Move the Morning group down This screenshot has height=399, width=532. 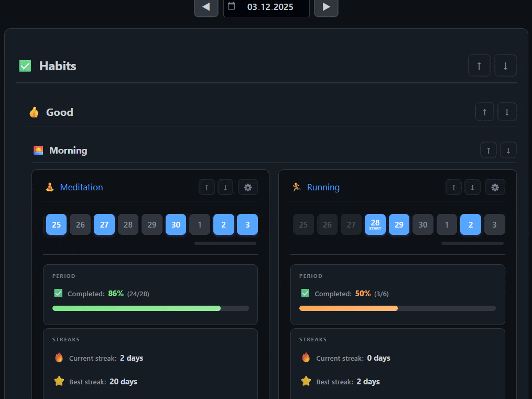point(508,150)
